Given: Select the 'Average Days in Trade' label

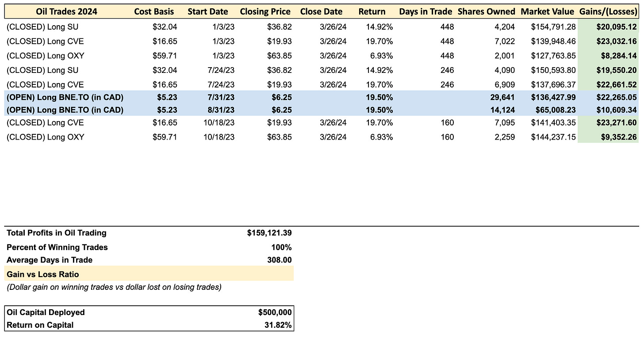Looking at the screenshot, I should pos(50,260).
